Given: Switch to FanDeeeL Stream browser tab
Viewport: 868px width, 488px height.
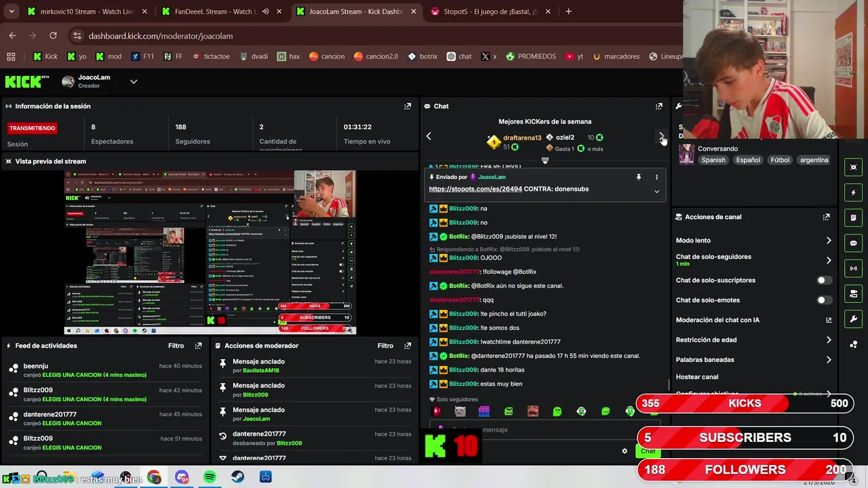Looking at the screenshot, I should (216, 12).
